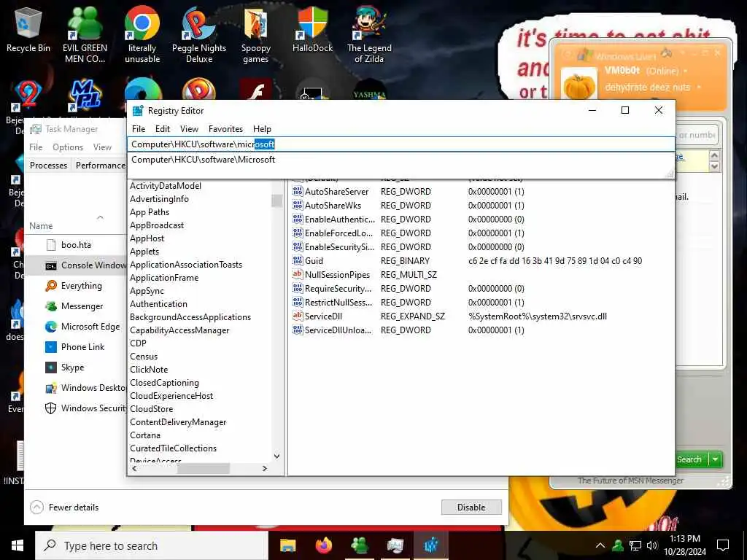
Task: Show hidden system tray icons chevron
Action: point(600,545)
